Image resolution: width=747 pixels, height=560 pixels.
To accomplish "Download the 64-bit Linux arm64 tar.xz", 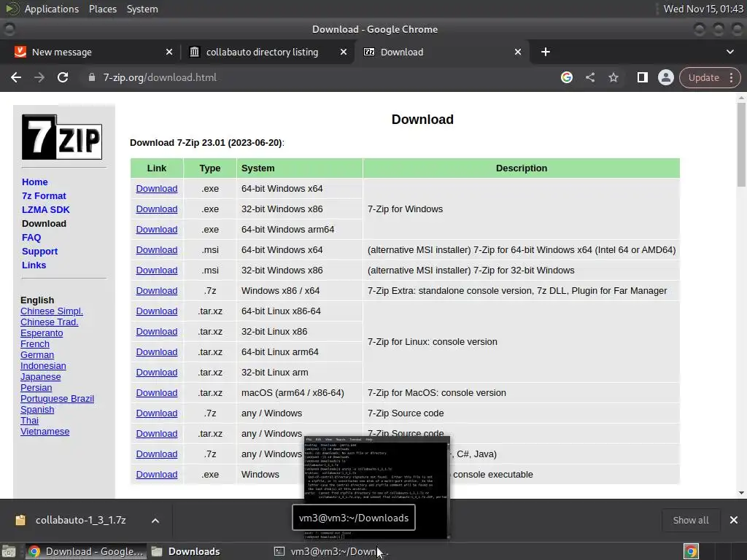I will pos(157,352).
